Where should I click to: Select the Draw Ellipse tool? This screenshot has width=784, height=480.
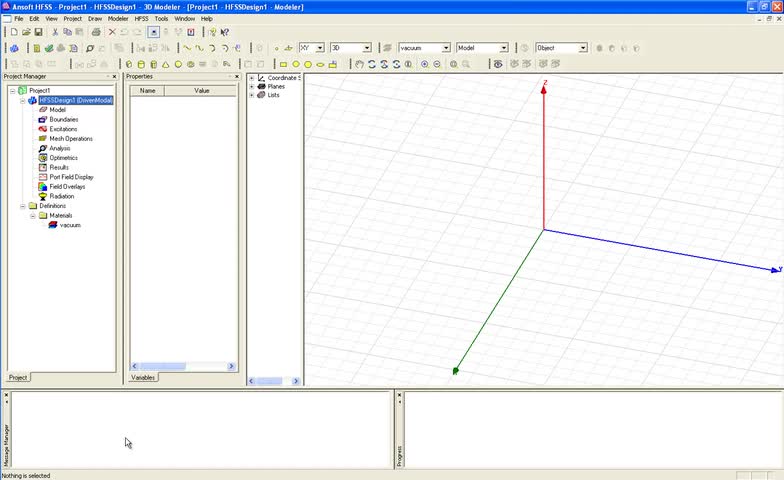pyautogui.click(x=320, y=64)
